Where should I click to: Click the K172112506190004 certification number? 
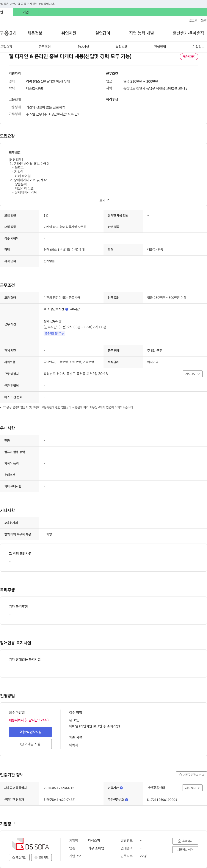tap(162, 800)
